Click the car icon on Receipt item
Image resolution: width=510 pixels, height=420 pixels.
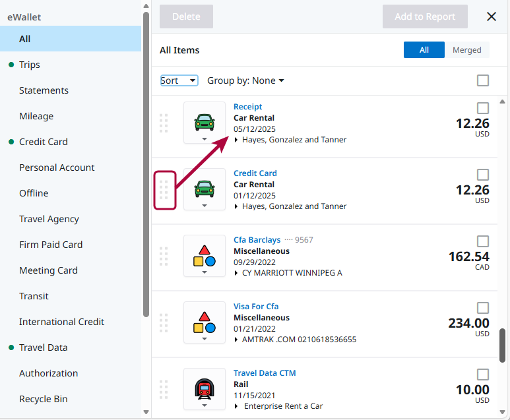[x=205, y=122]
